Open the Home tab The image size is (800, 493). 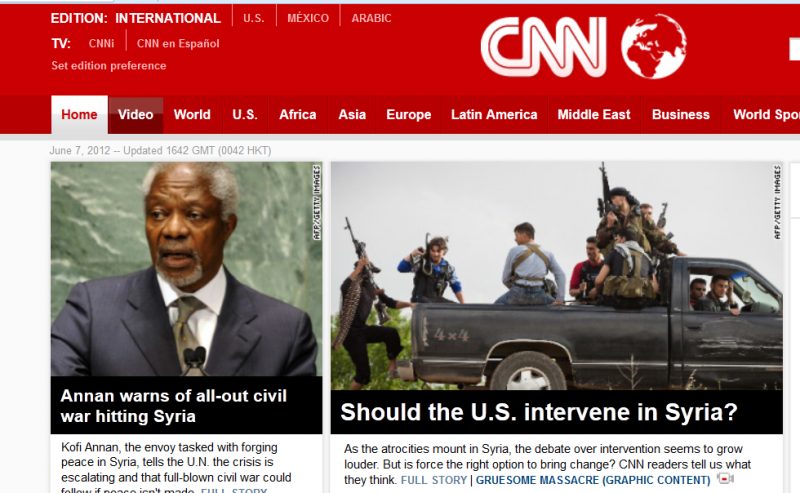pyautogui.click(x=79, y=115)
